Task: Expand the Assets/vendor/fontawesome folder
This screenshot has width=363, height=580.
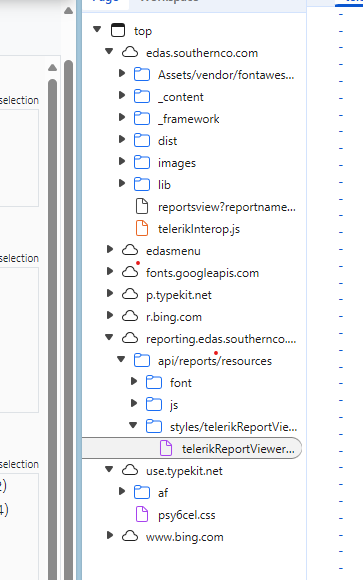Action: tap(122, 73)
